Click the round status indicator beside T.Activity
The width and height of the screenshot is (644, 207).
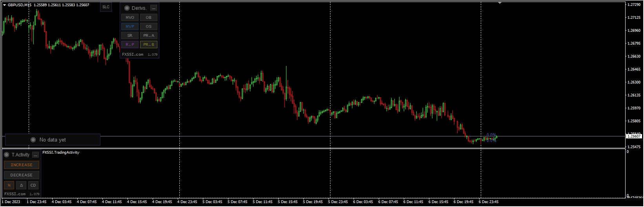click(7, 155)
